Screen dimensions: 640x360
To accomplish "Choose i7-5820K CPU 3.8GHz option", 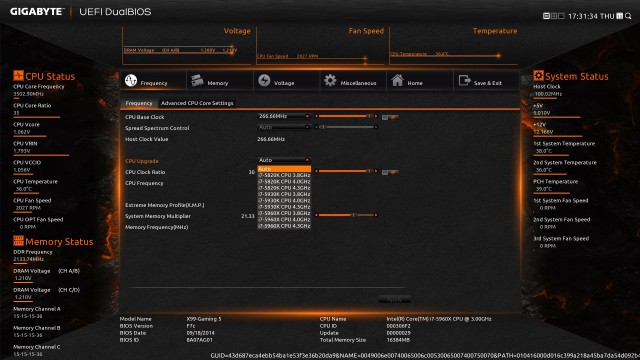I will click(x=284, y=175).
